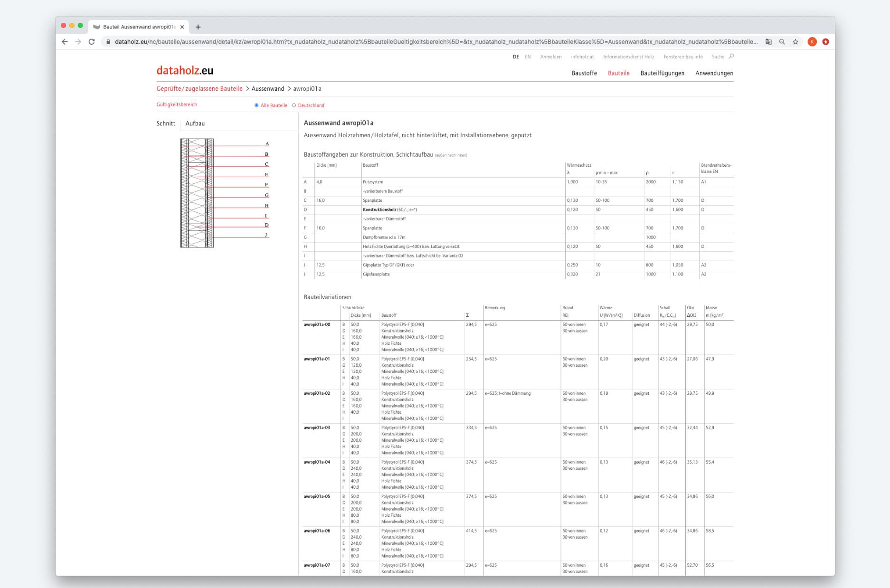Click the awropi01a-05 variation label
Viewport: 890px width, 588px height.
317,496
